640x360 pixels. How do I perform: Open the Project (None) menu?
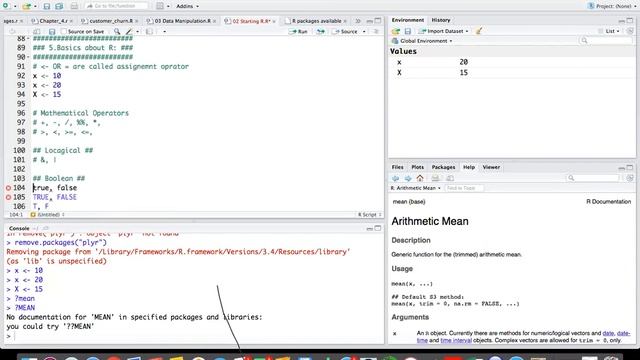(x=612, y=6)
